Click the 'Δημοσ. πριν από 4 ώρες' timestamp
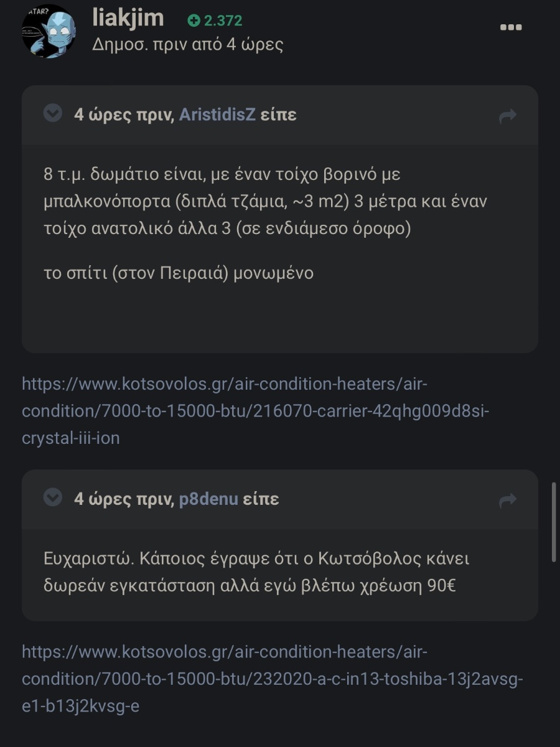The image size is (560, 747). (188, 45)
